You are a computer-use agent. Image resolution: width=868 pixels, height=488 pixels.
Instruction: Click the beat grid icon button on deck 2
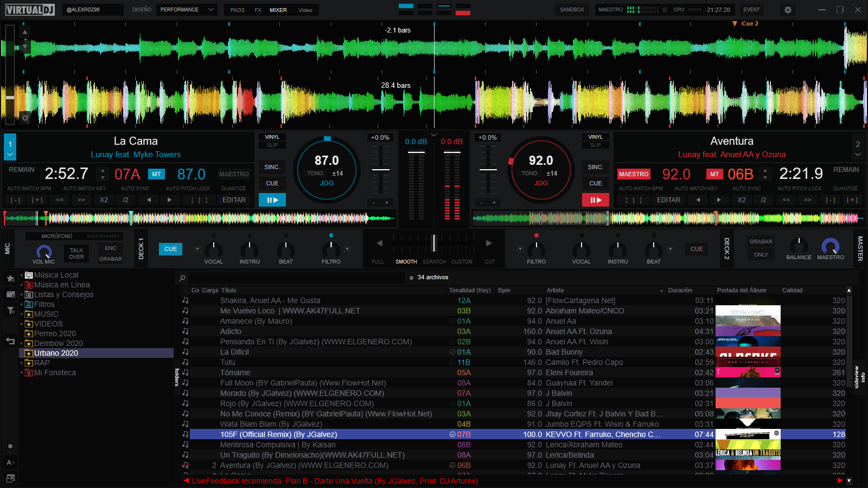point(634,200)
